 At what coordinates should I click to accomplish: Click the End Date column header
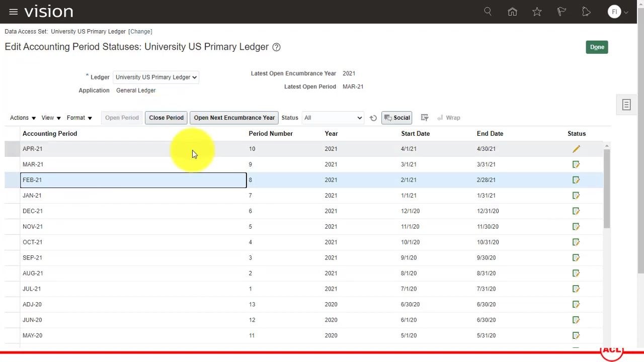[490, 134]
